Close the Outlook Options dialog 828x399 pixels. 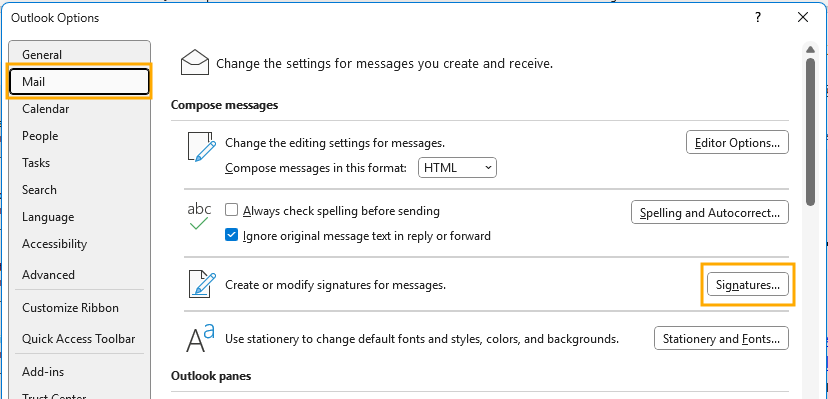(803, 17)
